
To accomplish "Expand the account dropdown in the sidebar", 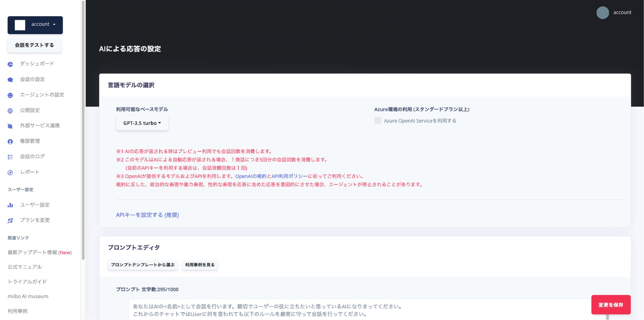I will tap(35, 25).
